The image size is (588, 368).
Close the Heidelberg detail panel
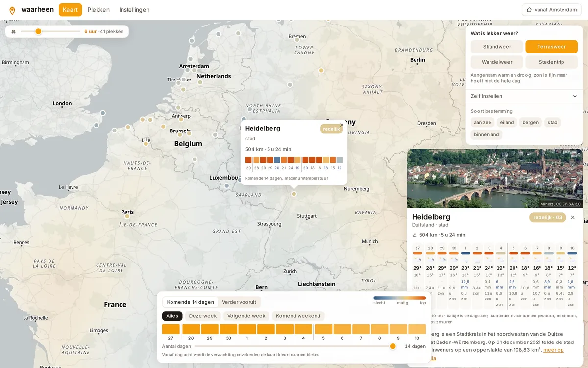click(573, 217)
